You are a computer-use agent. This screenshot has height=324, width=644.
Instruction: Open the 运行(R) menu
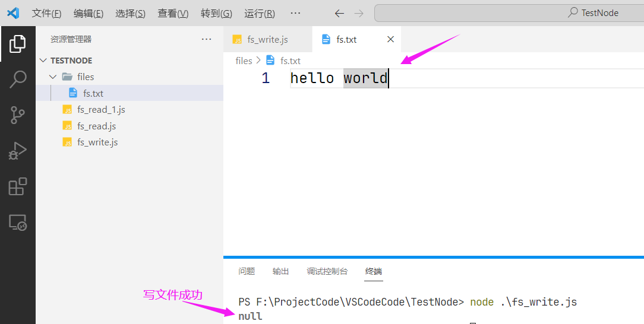(x=260, y=14)
